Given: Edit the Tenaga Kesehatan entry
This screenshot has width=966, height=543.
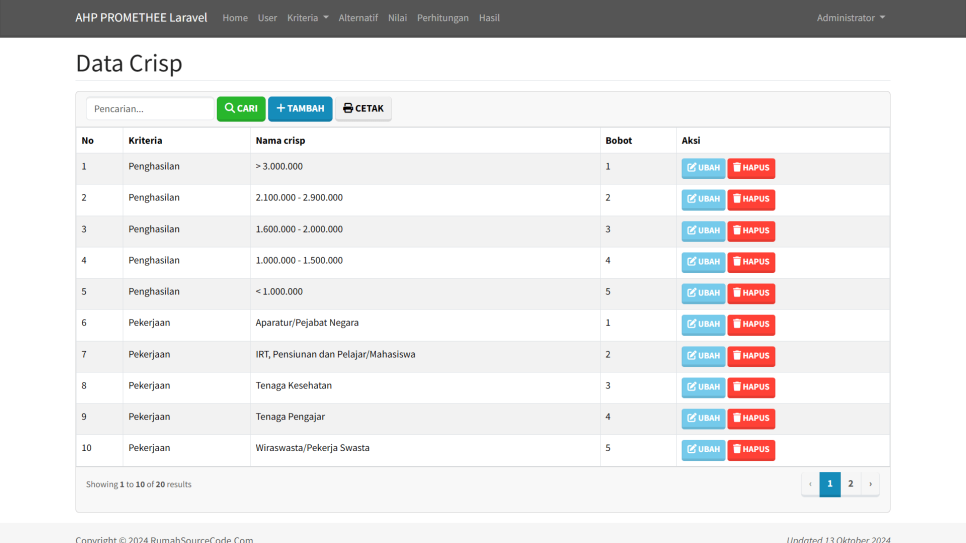Looking at the screenshot, I should [x=703, y=387].
